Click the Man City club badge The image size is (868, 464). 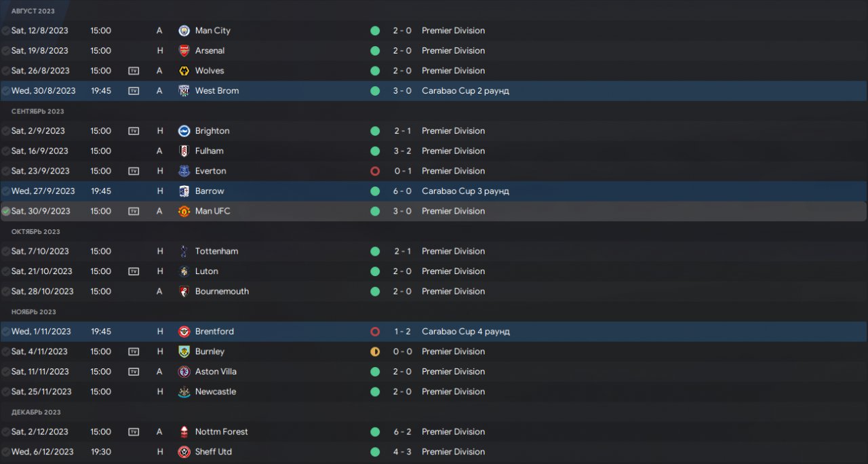coord(184,31)
